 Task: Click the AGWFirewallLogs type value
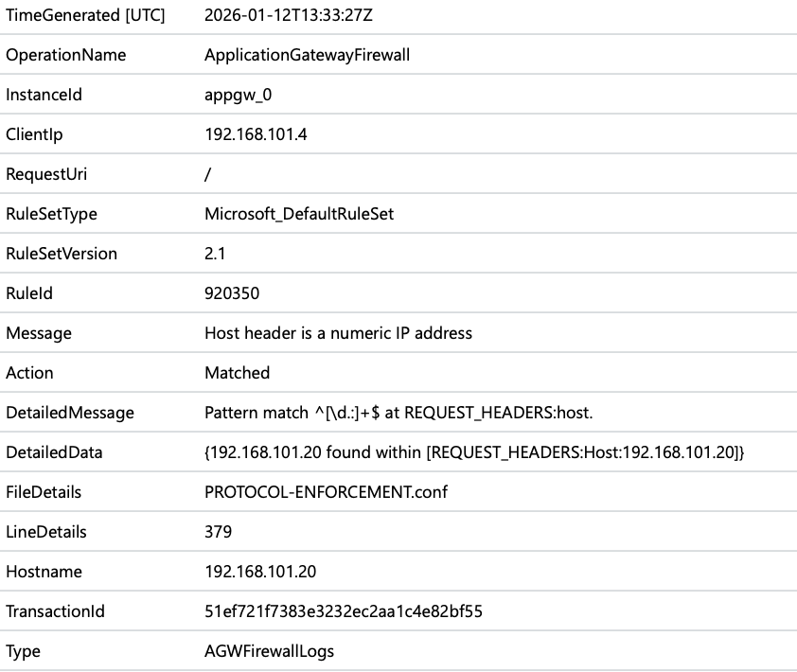(269, 651)
